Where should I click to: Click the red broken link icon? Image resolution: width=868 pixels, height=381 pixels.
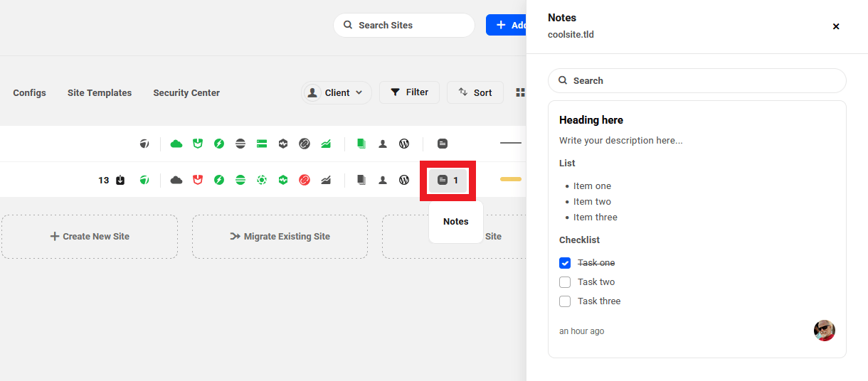(x=305, y=180)
